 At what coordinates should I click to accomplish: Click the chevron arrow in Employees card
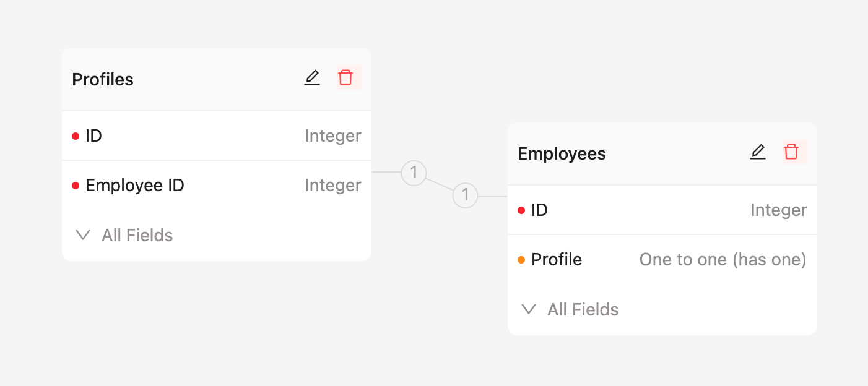tap(529, 309)
